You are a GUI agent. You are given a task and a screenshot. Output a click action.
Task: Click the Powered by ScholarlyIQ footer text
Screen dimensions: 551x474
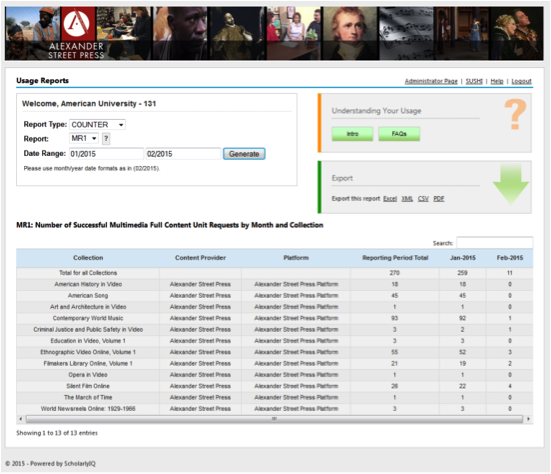63,464
